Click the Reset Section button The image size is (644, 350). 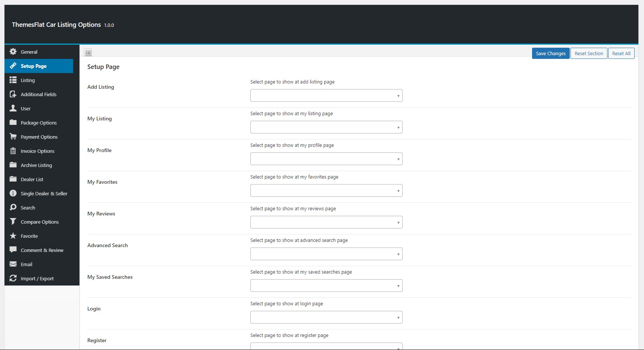(x=589, y=53)
